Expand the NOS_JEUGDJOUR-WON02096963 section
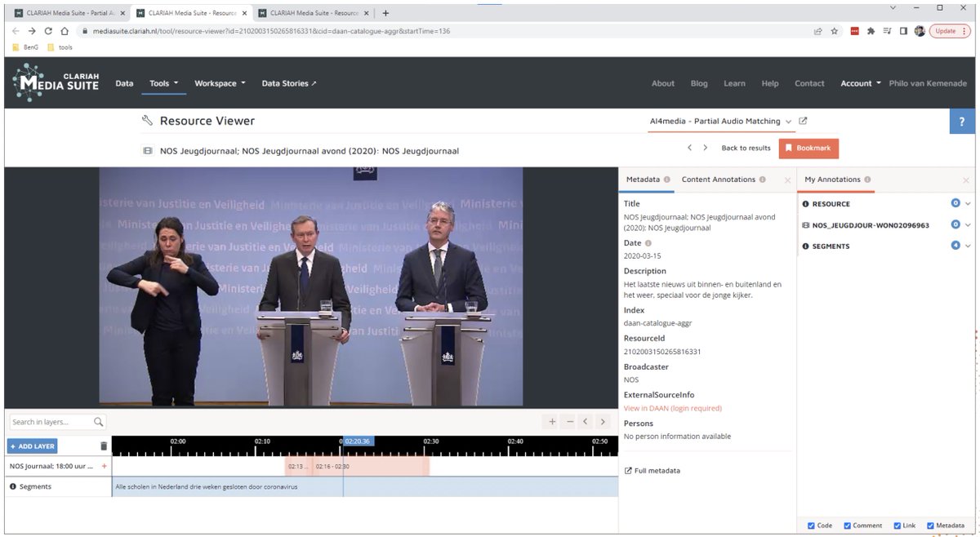The height and width of the screenshot is (537, 980). [x=969, y=225]
